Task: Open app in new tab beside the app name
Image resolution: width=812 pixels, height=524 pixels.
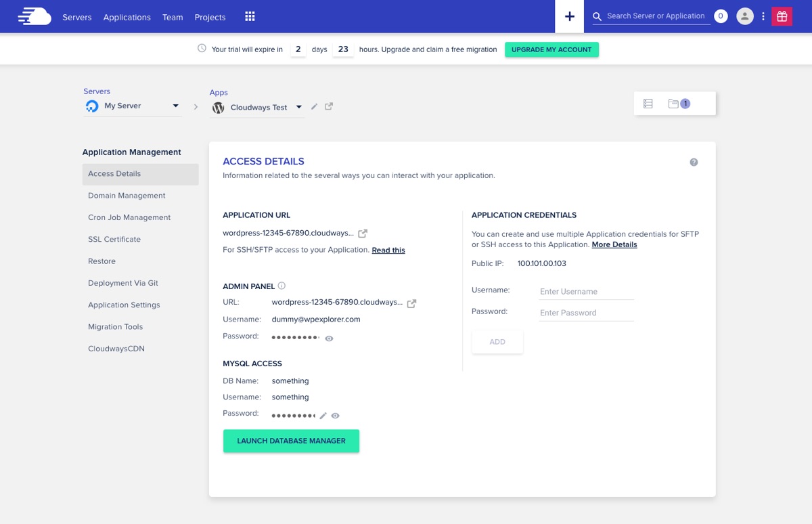Action: pyautogui.click(x=329, y=106)
